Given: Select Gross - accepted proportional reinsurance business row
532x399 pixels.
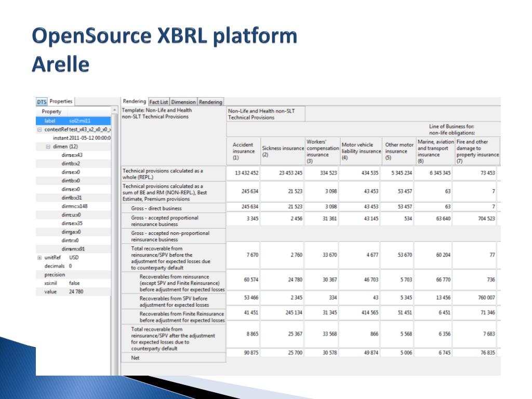Looking at the screenshot, I should [x=174, y=221].
